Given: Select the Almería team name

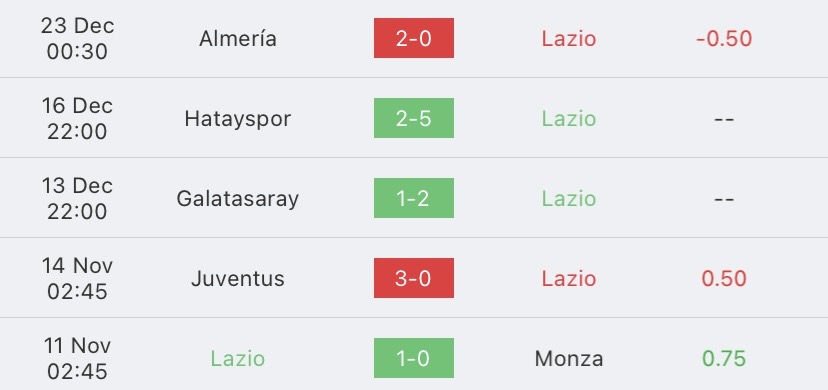Looking at the screenshot, I should pos(238,39).
